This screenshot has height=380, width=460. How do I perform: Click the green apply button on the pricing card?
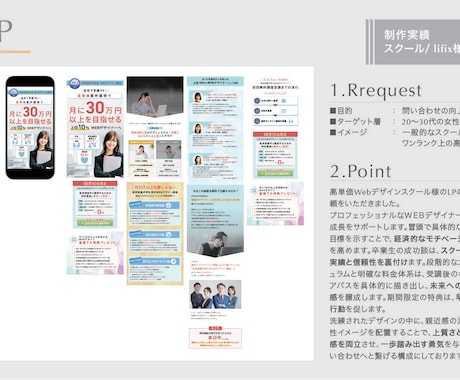click(x=95, y=223)
